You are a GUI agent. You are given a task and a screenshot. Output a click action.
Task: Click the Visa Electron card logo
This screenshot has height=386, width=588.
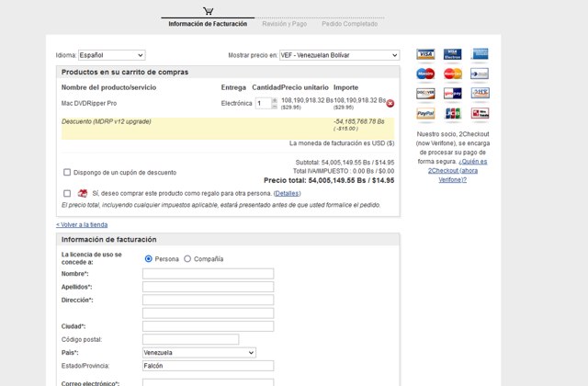tap(453, 54)
